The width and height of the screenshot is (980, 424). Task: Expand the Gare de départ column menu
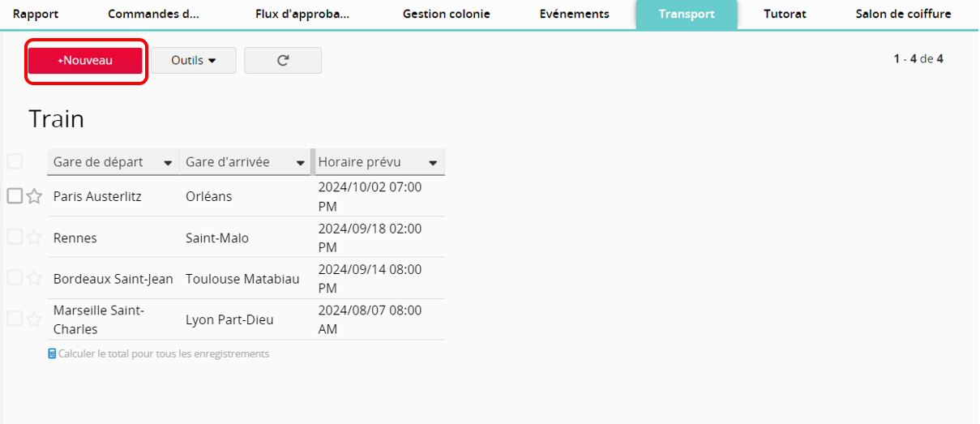[x=168, y=163]
